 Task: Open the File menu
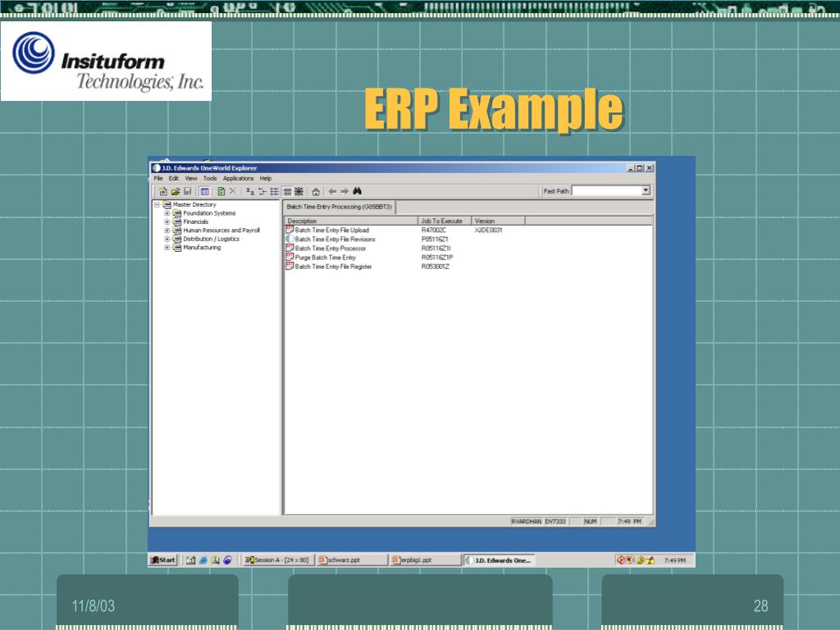click(158, 178)
